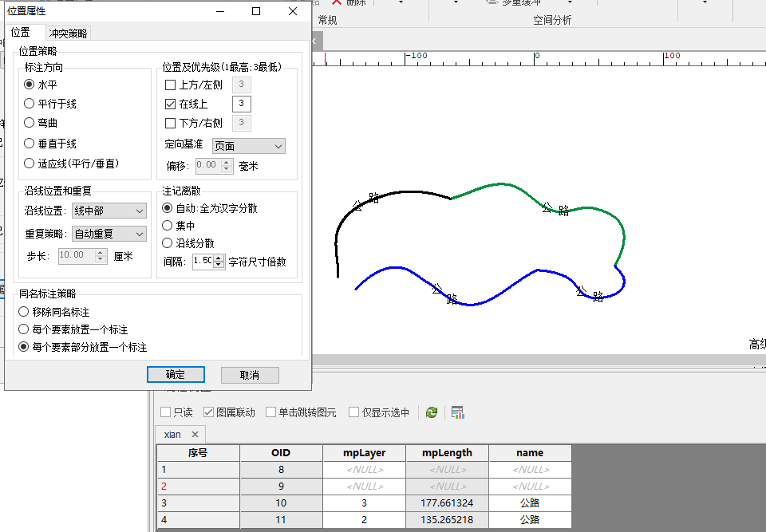Click the 间隔 spacing stepper arrows
Viewport: 766px width, 532px height.
point(219,261)
